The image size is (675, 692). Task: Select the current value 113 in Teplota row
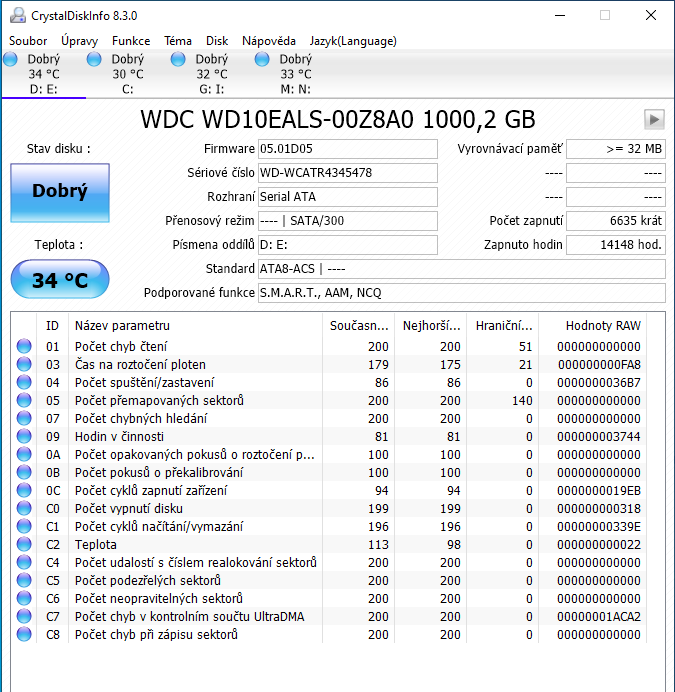point(378,545)
